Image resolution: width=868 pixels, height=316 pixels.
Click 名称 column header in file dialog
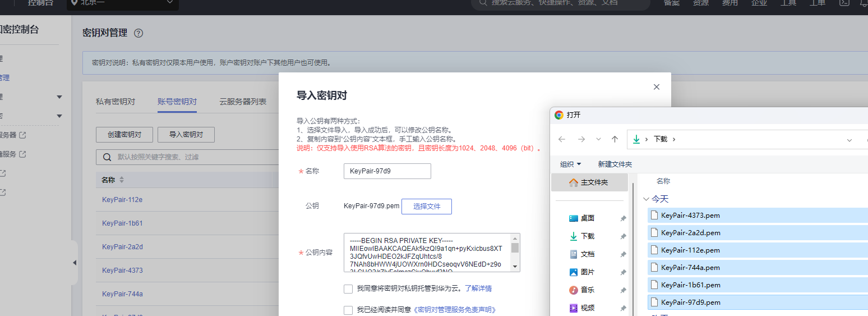point(663,181)
